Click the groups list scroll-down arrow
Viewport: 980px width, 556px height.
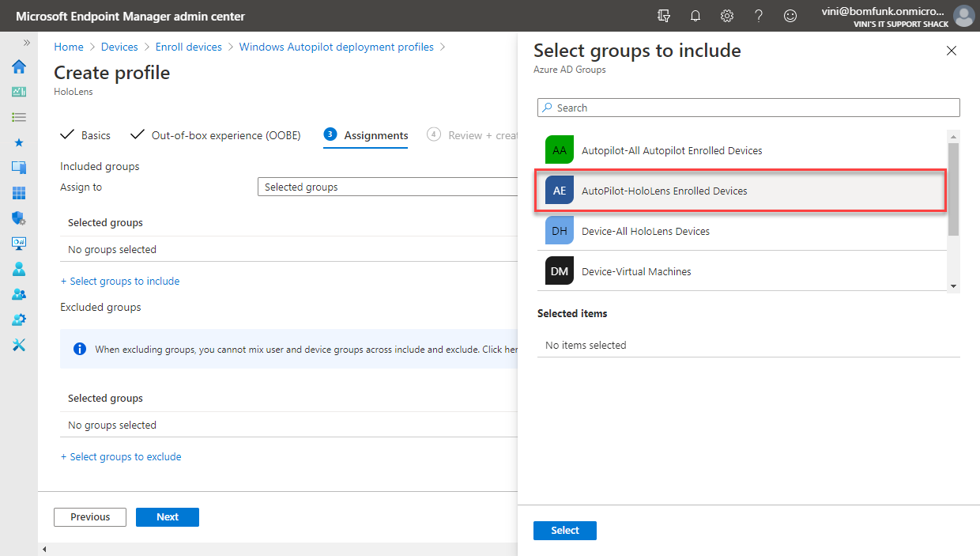(x=953, y=286)
